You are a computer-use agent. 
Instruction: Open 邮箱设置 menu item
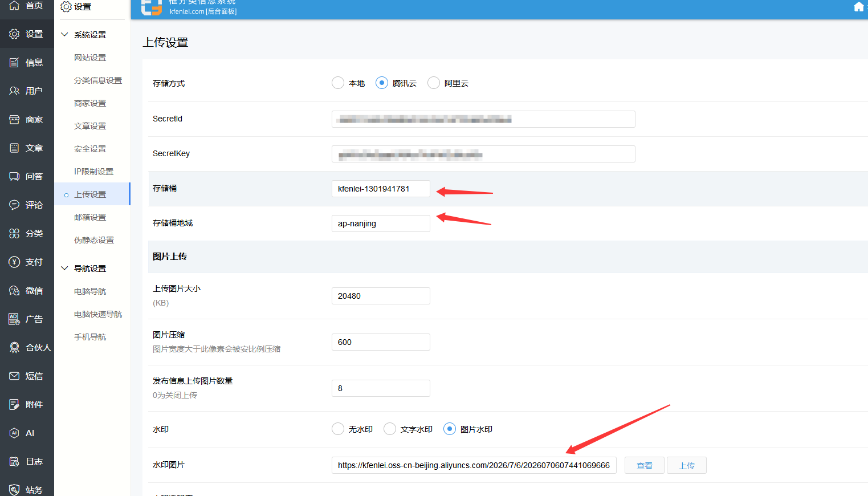(90, 217)
